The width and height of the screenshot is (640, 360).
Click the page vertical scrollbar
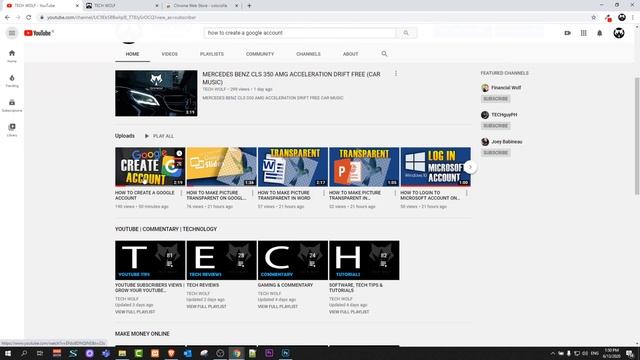[x=637, y=136]
